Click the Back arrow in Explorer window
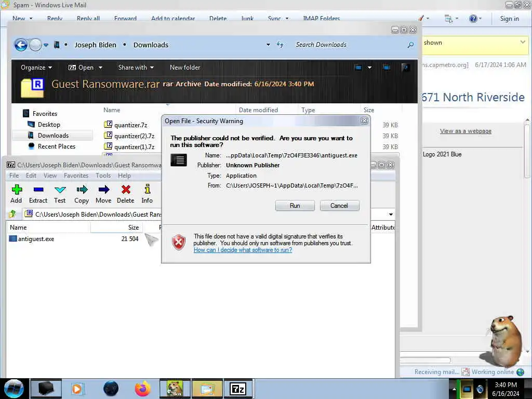Screen dimensions: 532x399 tap(21, 45)
